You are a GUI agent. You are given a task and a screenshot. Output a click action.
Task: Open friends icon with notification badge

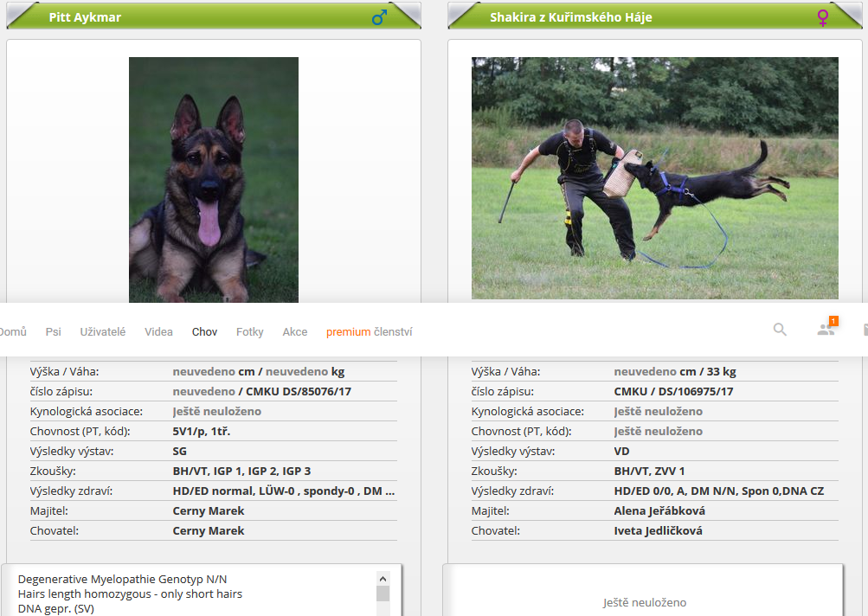point(826,330)
